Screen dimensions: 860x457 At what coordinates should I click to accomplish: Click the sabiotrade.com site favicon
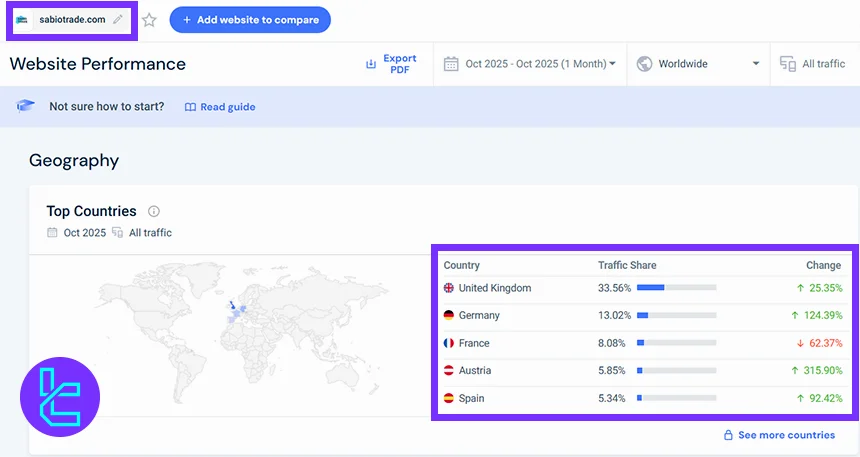tap(22, 19)
